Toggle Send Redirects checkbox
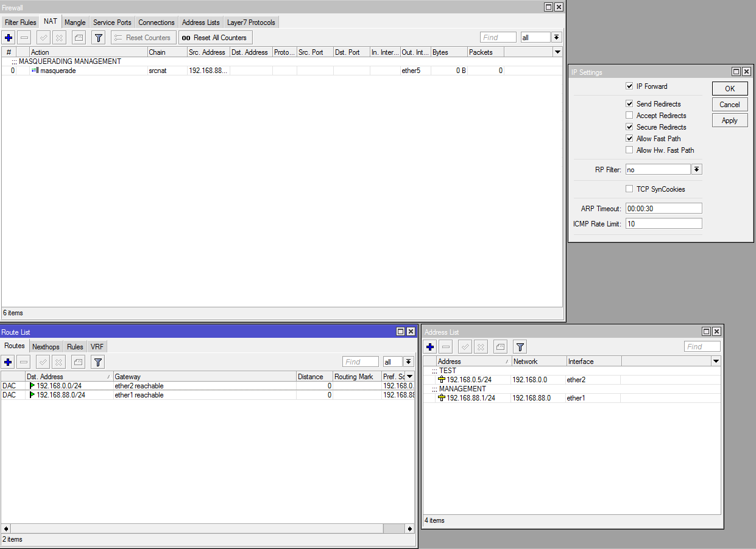Image resolution: width=756 pixels, height=549 pixels. click(629, 104)
